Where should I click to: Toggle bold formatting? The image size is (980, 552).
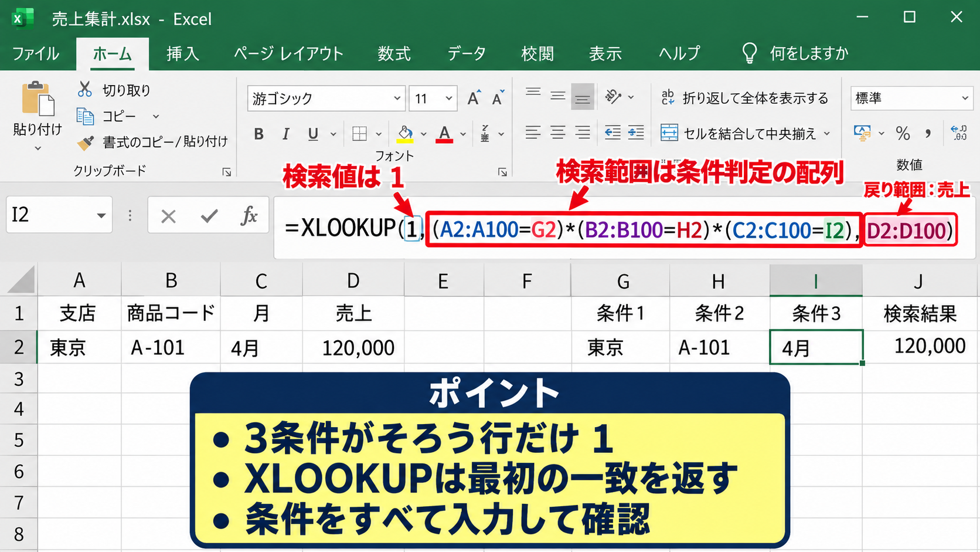[258, 134]
